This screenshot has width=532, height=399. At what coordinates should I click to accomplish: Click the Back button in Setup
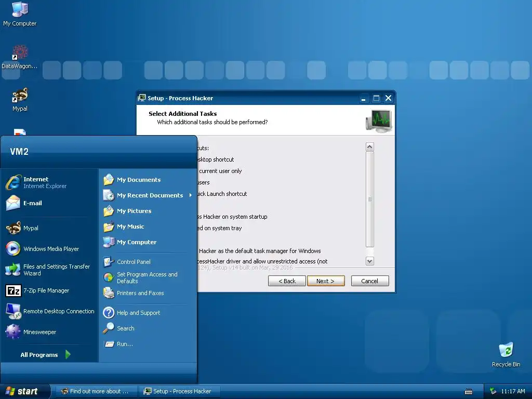click(287, 281)
